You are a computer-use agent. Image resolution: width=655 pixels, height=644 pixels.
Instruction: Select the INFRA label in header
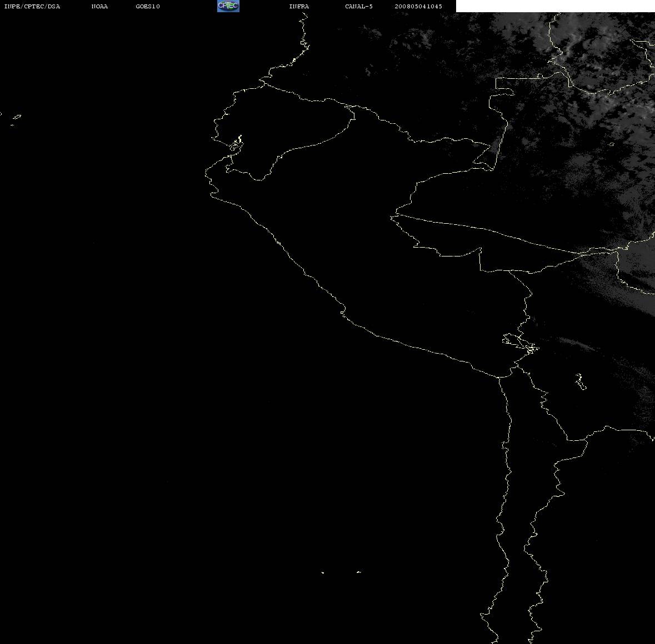point(299,6)
